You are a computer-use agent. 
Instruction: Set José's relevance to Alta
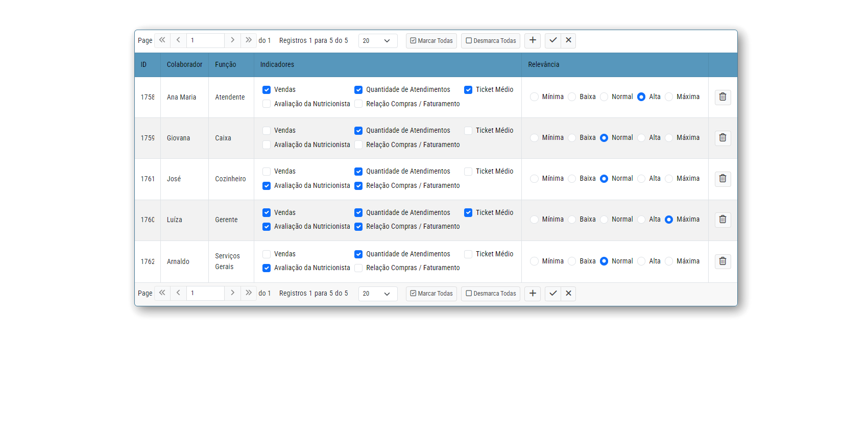click(x=641, y=179)
